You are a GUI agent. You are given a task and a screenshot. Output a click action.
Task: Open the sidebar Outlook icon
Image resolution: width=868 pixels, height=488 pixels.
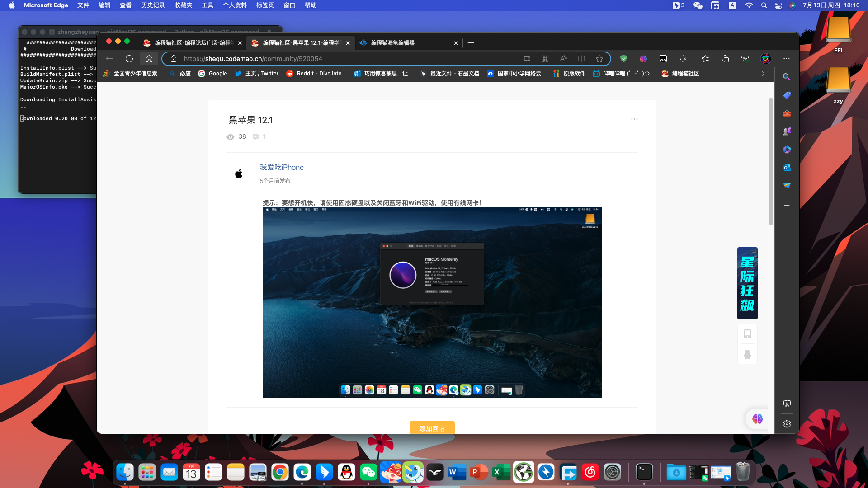tap(787, 168)
